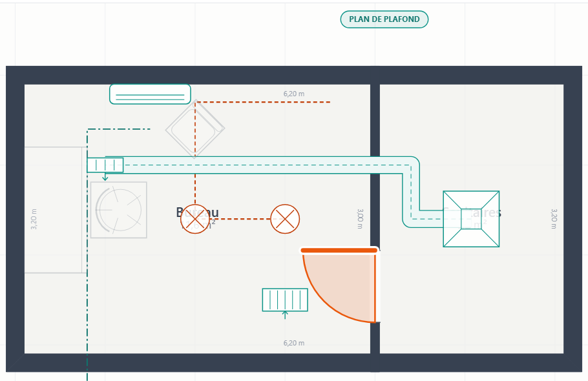Click the 3,00 m dimension label
Viewport: 588px width, 381px height.
(360, 219)
